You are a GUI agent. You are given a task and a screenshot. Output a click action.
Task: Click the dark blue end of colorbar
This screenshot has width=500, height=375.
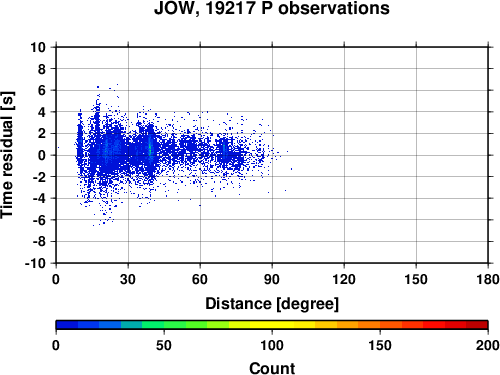(x=67, y=325)
